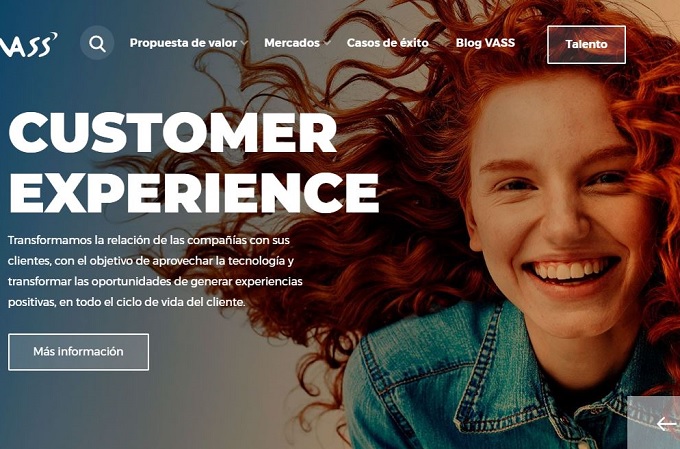
Task: Click the Talento button
Action: pyautogui.click(x=586, y=44)
